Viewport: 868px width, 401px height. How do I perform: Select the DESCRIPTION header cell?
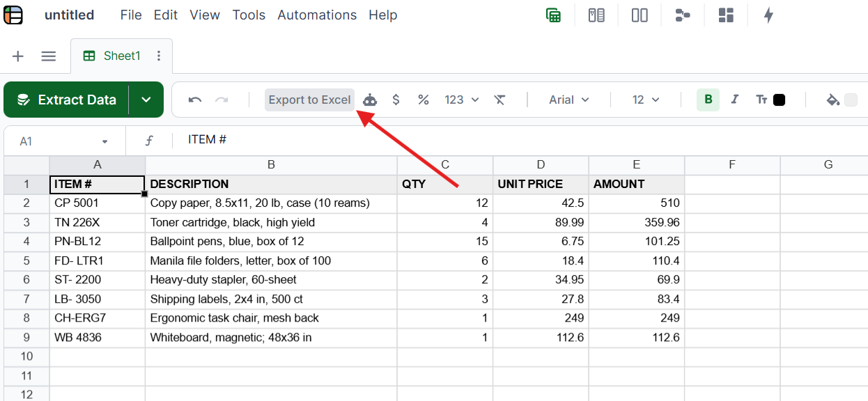(x=271, y=184)
